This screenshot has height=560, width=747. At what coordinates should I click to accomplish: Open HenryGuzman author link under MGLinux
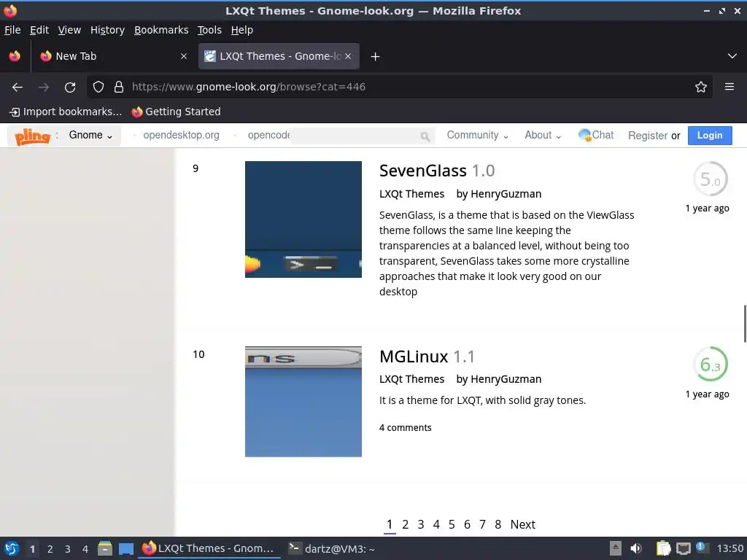click(506, 379)
